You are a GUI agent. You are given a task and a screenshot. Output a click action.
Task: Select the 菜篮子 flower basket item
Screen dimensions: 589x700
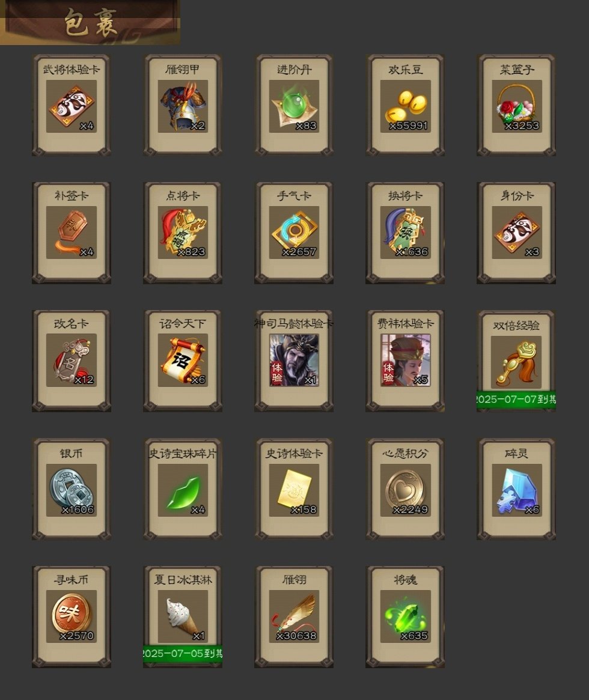click(x=517, y=105)
